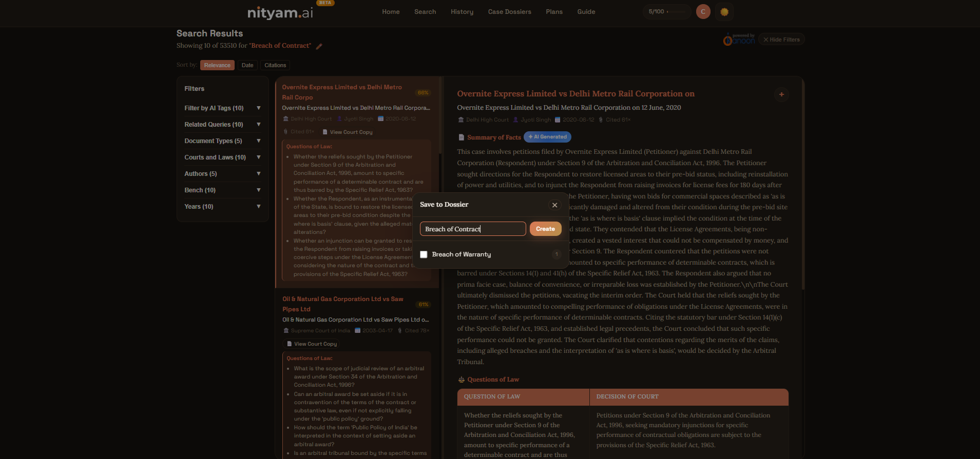Expand Bench (10) filter
Image resolution: width=980 pixels, height=459 pixels.
tap(223, 190)
